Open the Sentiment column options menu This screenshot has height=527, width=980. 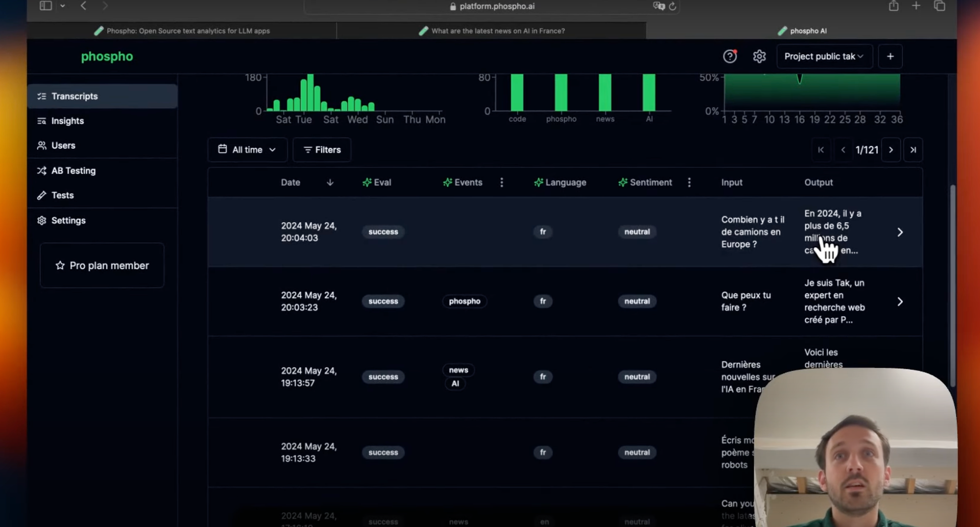click(689, 182)
